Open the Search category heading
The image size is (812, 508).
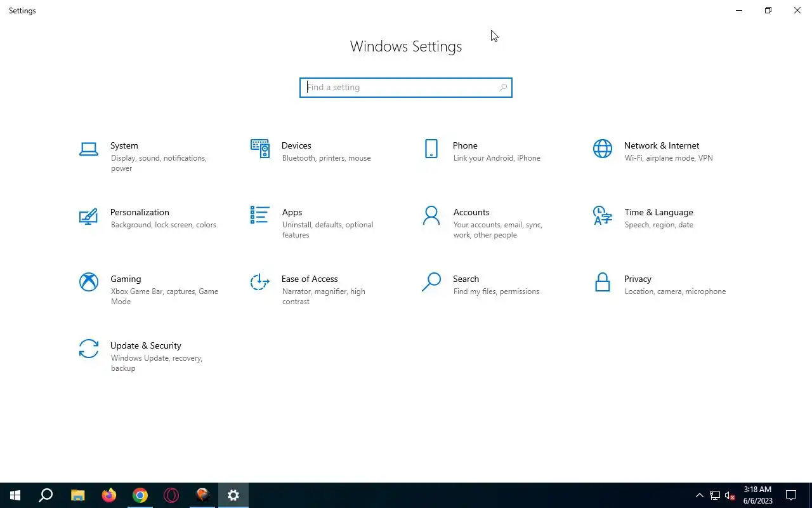[x=466, y=279]
